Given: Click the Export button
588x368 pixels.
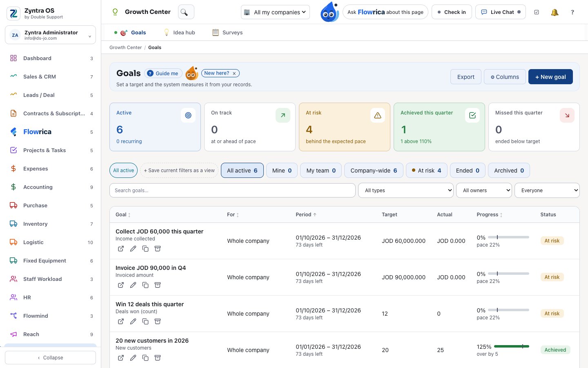Looking at the screenshot, I should pyautogui.click(x=465, y=77).
